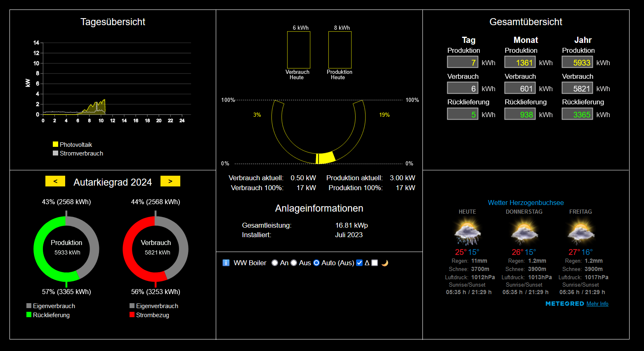Enable the unchecked box beside the moon
Screen dimensions: 644x351
(x=375, y=263)
